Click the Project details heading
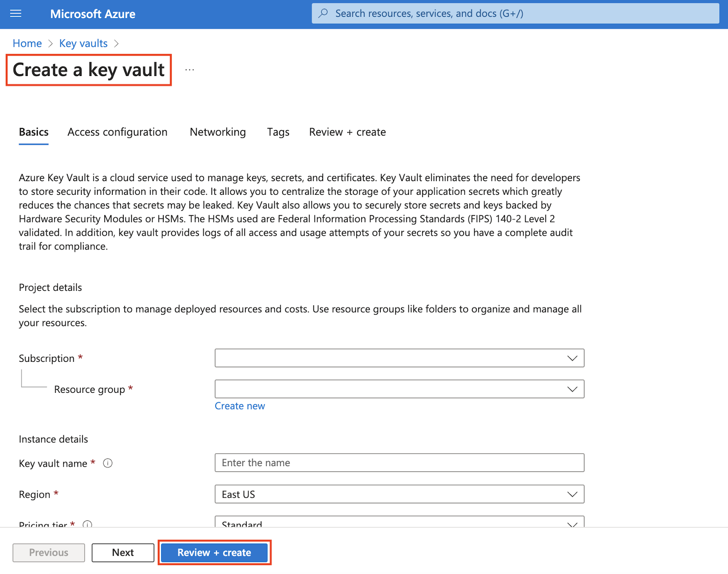728x574 pixels. 51,288
